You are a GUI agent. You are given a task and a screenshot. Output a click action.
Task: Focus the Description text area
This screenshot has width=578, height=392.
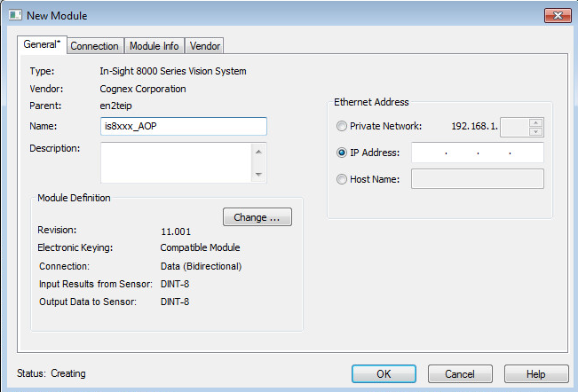(176, 162)
